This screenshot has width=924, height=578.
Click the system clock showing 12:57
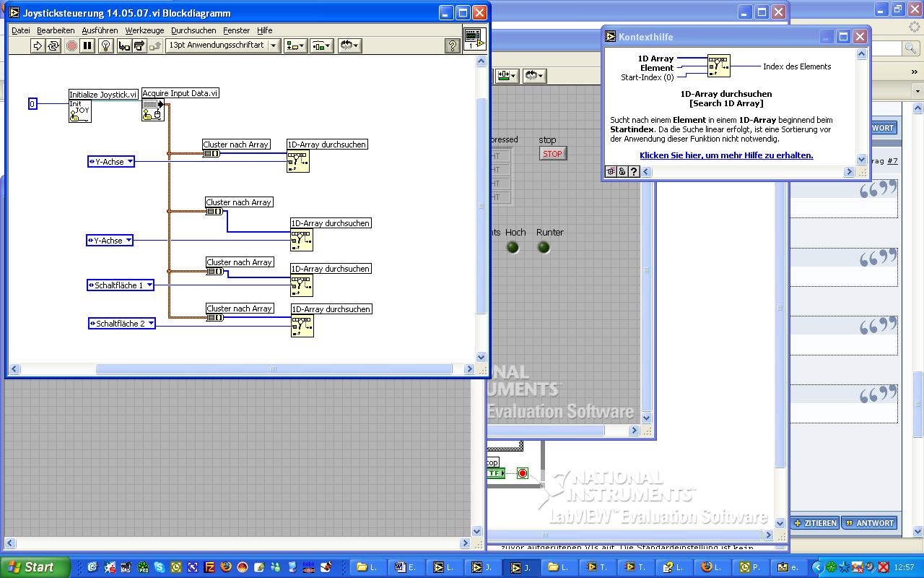pos(903,567)
